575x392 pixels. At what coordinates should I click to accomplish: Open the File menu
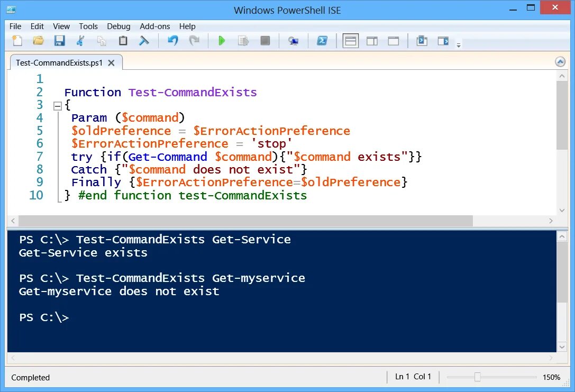pyautogui.click(x=15, y=26)
